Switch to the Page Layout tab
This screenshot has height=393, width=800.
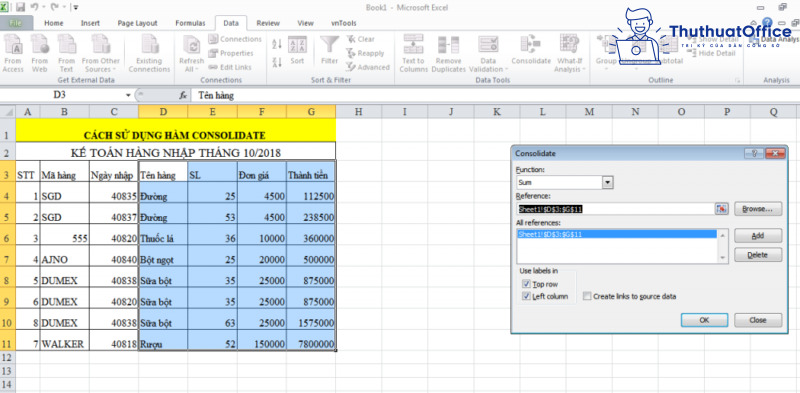click(x=137, y=23)
